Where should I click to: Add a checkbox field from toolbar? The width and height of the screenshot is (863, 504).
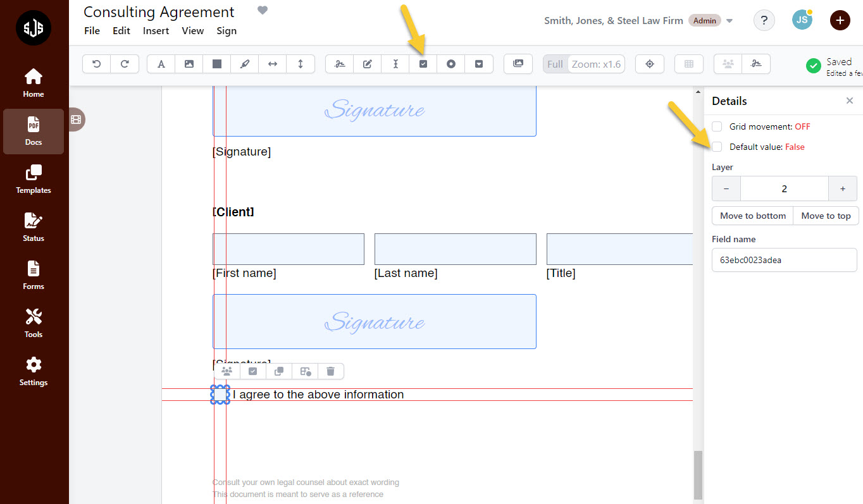click(423, 64)
